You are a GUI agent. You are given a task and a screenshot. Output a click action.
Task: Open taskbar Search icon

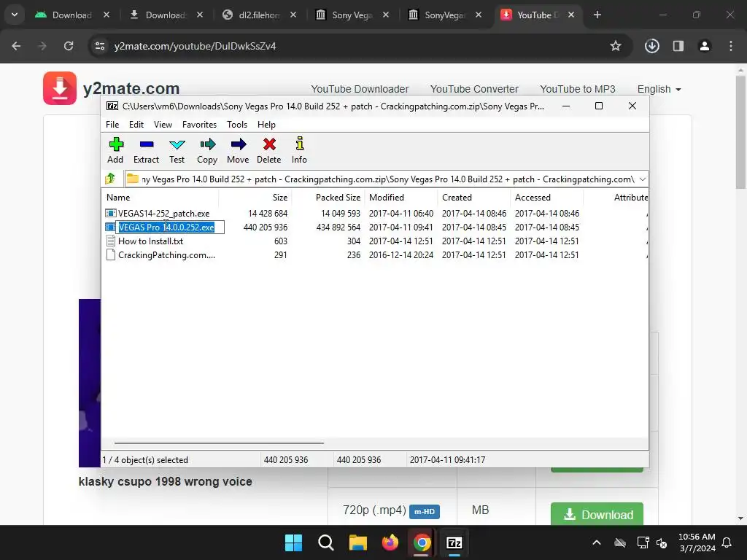coord(326,542)
